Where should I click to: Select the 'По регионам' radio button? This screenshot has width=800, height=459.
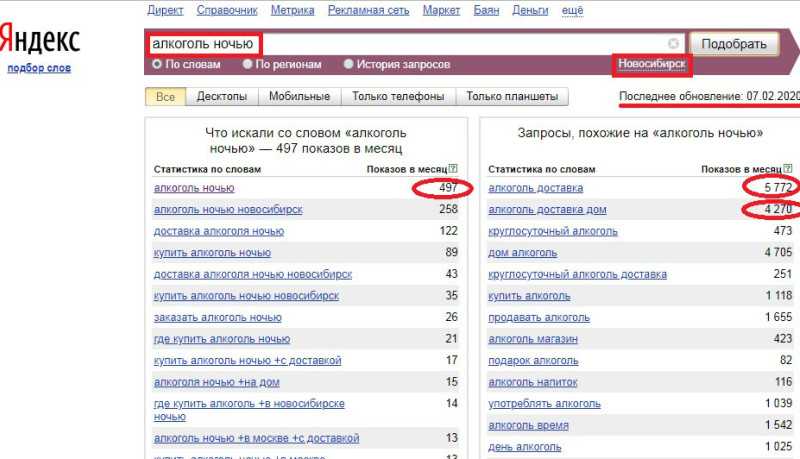247,64
